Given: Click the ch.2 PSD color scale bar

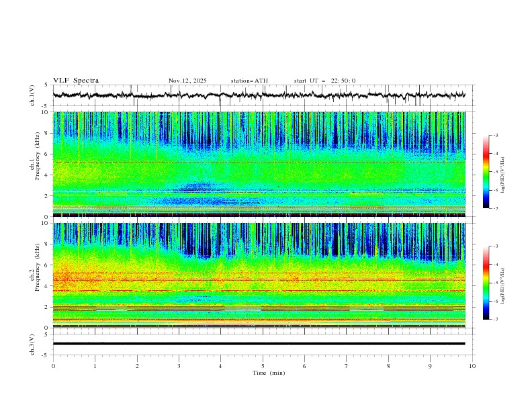Looking at the screenshot, I should [x=486, y=283].
